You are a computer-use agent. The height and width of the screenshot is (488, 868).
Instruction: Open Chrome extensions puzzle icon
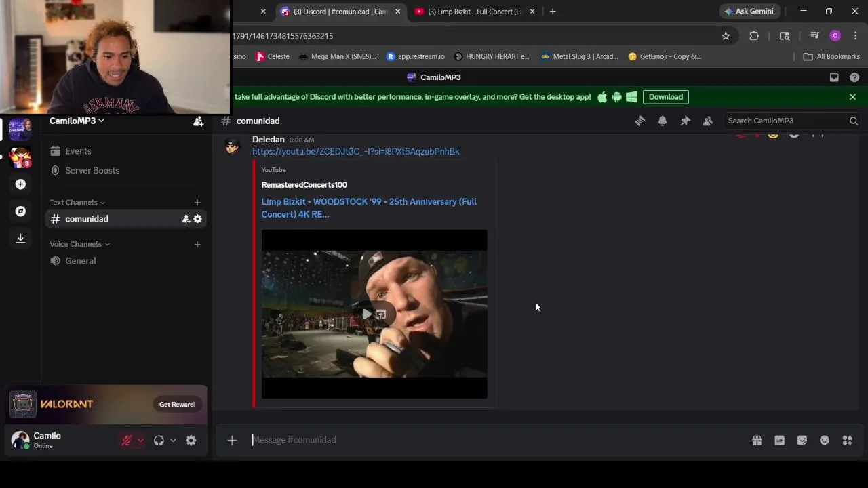click(x=754, y=36)
